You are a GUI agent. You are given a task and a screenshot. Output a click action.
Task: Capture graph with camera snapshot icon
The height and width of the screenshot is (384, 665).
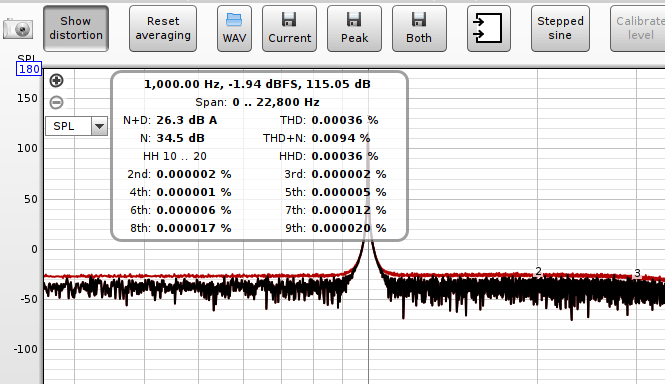(x=18, y=29)
